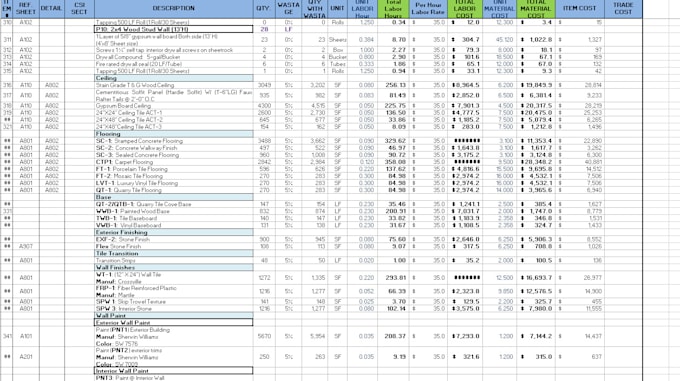Viewport: 680px width, 381px height.
Task: Select the total labor cost 7,293.0 cell
Action: point(464,336)
